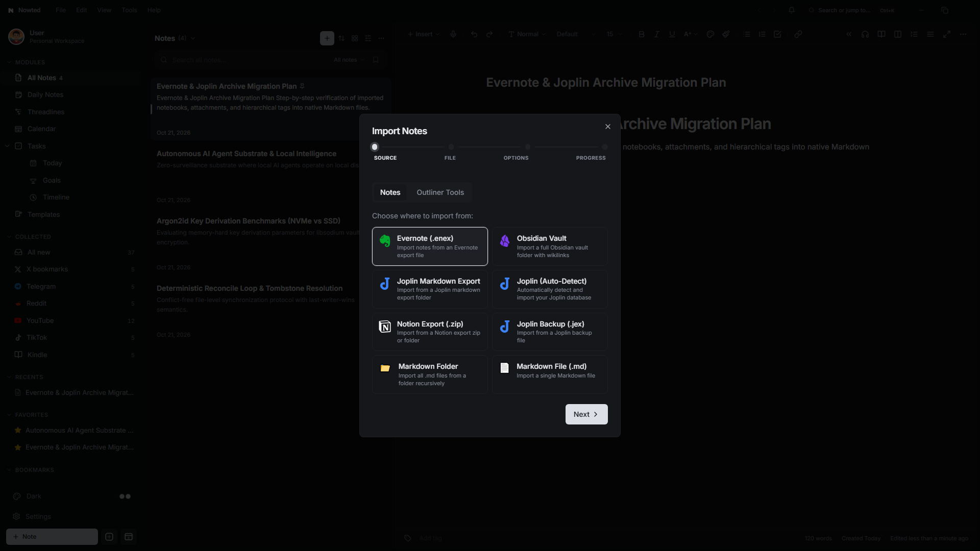Viewport: 980px width, 551px height.
Task: Select Markdown Folder import card
Action: click(430, 374)
